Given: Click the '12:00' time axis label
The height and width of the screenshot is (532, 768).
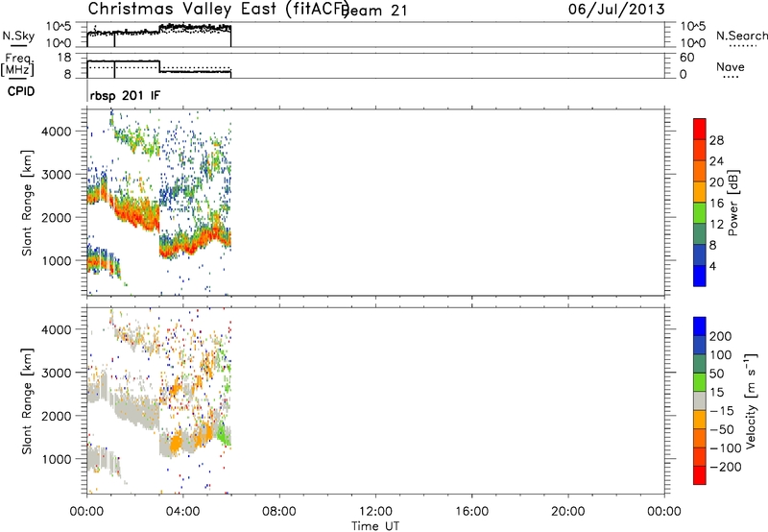Looking at the screenshot, I should point(375,512).
